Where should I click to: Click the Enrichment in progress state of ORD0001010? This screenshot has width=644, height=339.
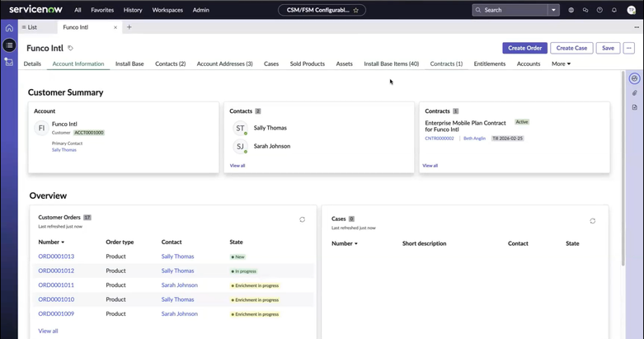(255, 300)
